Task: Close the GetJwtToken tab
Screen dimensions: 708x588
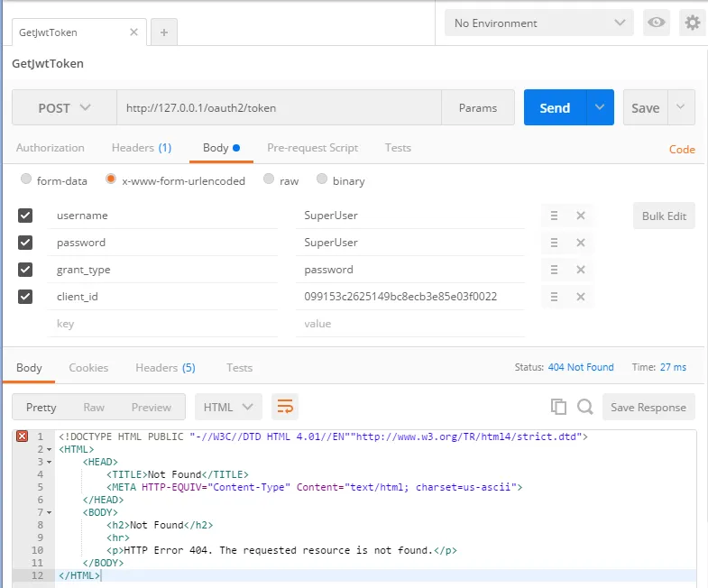Action: (x=133, y=32)
